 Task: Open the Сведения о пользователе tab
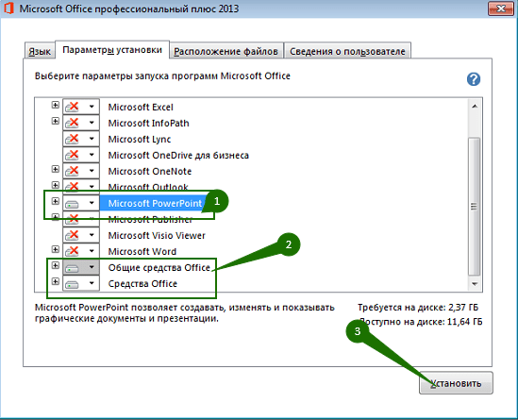click(x=347, y=51)
